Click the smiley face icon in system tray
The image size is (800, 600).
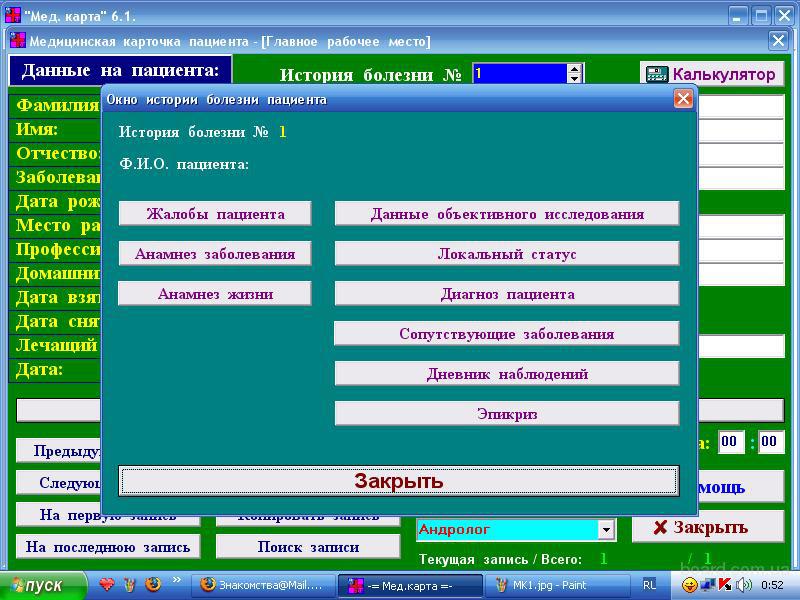pos(690,584)
